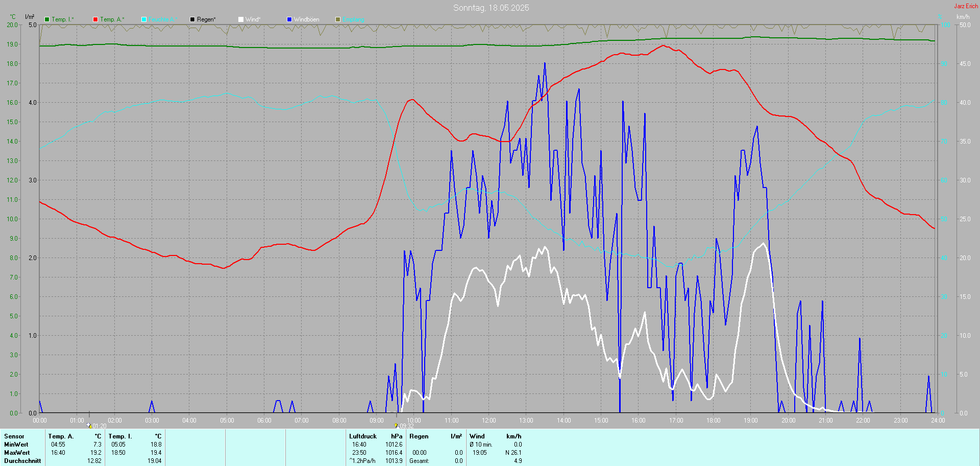Click the '04:55' minimum temperature time

coord(58,445)
